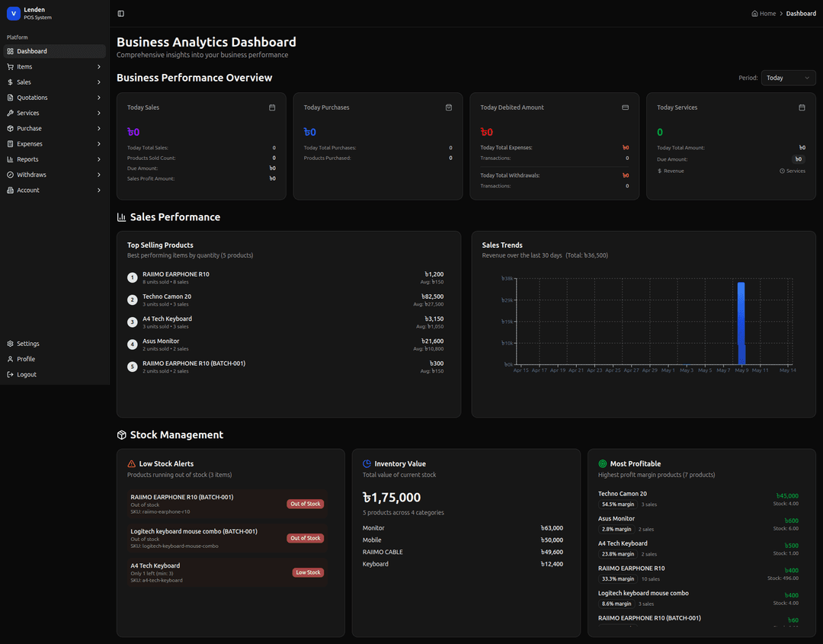
Task: Click the Low Stock Alerts warning triangle
Action: click(132, 464)
